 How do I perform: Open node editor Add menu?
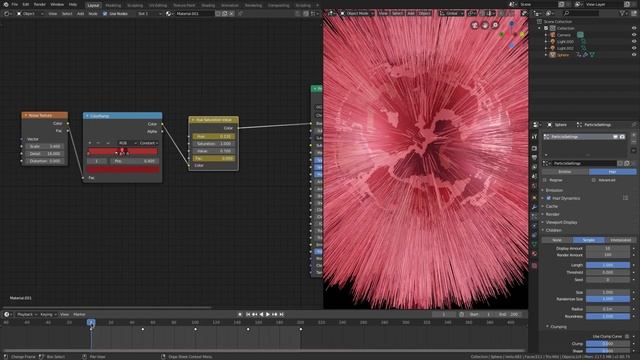click(80, 13)
